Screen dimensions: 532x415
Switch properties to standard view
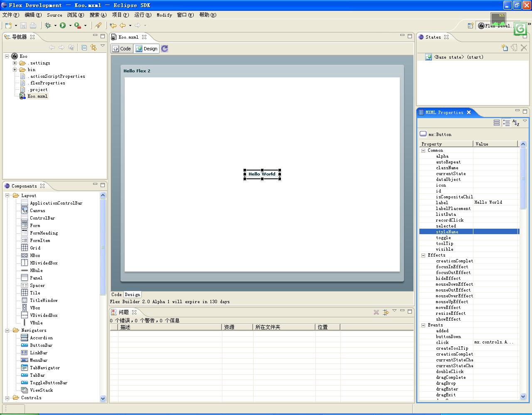(x=497, y=123)
